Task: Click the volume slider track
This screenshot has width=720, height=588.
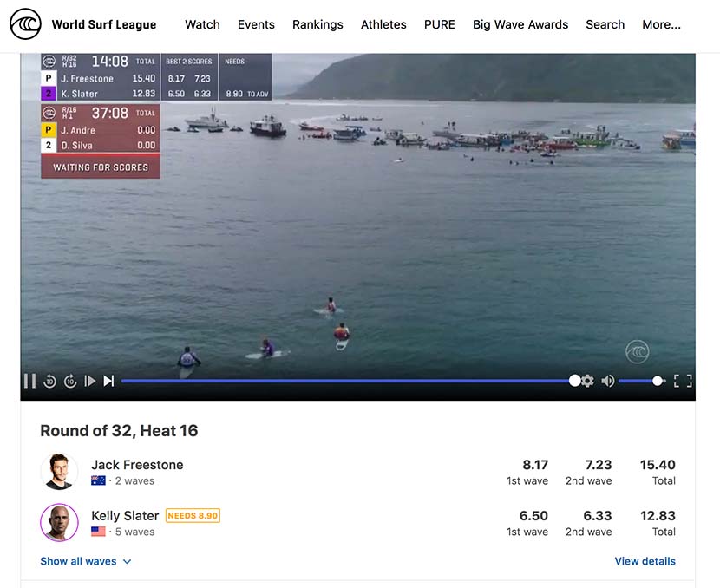Action: (641, 381)
